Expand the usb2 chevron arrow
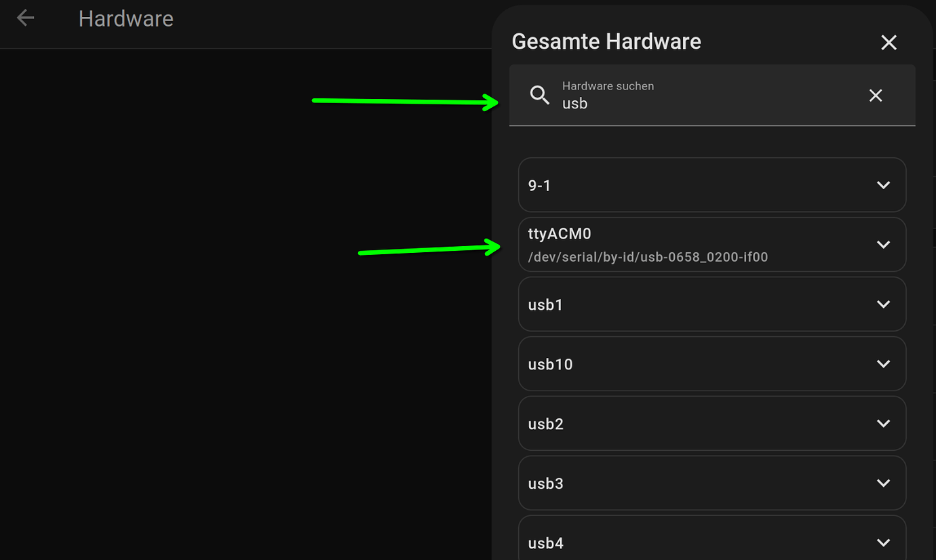This screenshot has width=936, height=560. (883, 424)
